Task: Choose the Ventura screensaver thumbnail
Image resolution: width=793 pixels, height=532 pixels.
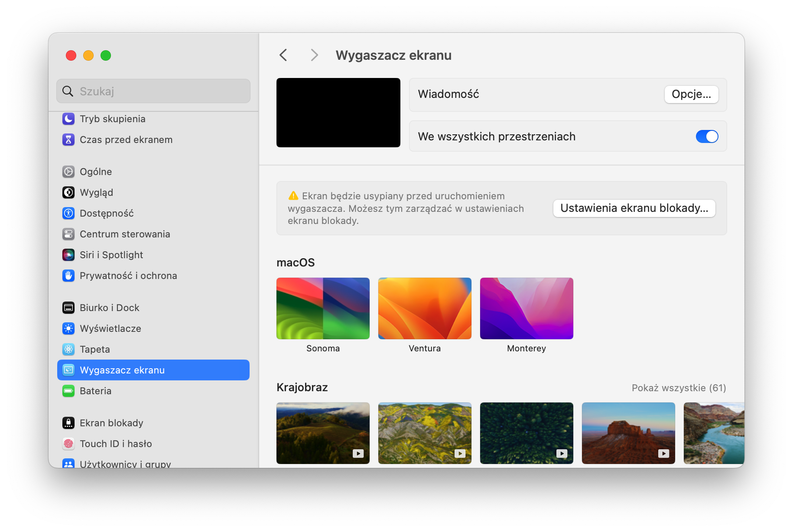Action: click(425, 308)
